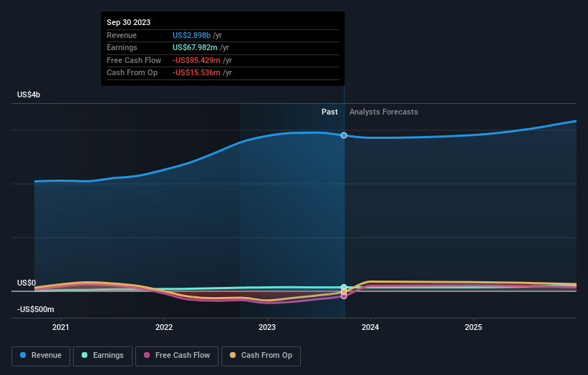
Task: Click the US$67.982m earnings value
Action: coord(195,47)
